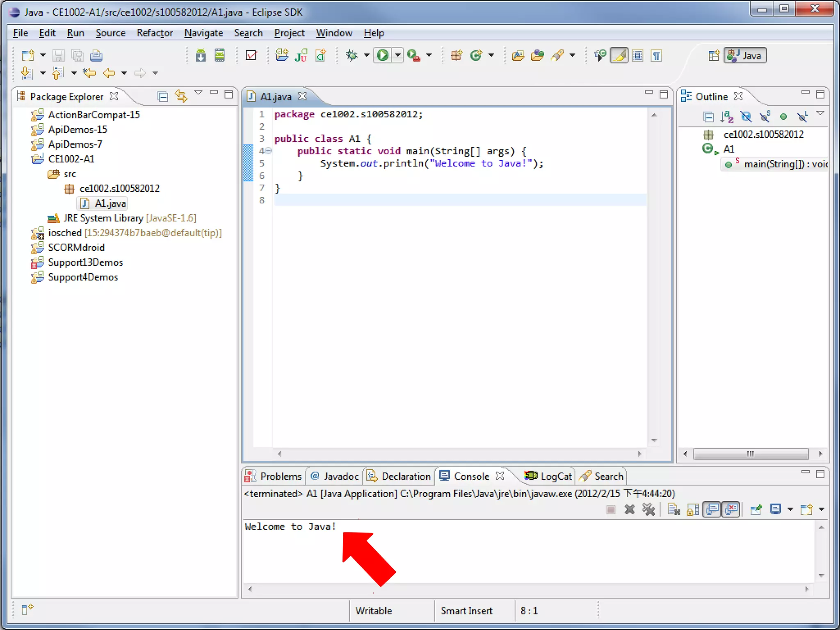This screenshot has height=630, width=840.
Task: Open the New wizard dropdown arrow
Action: 43,55
